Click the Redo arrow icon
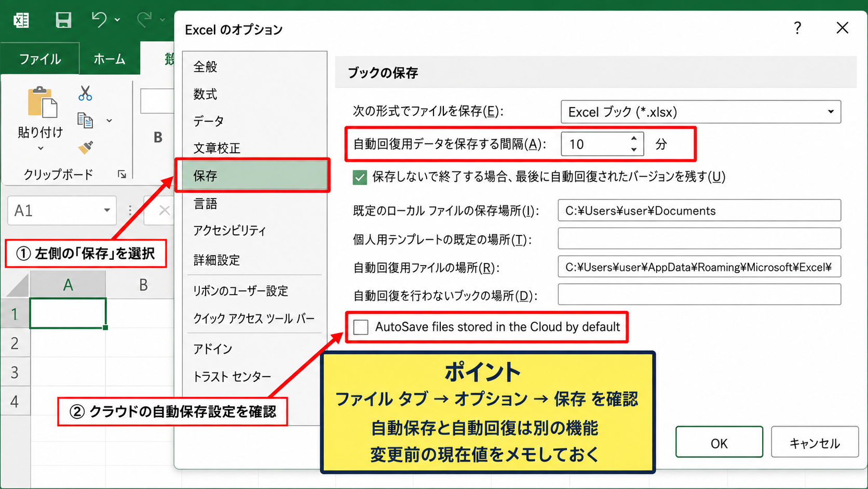 click(x=144, y=20)
